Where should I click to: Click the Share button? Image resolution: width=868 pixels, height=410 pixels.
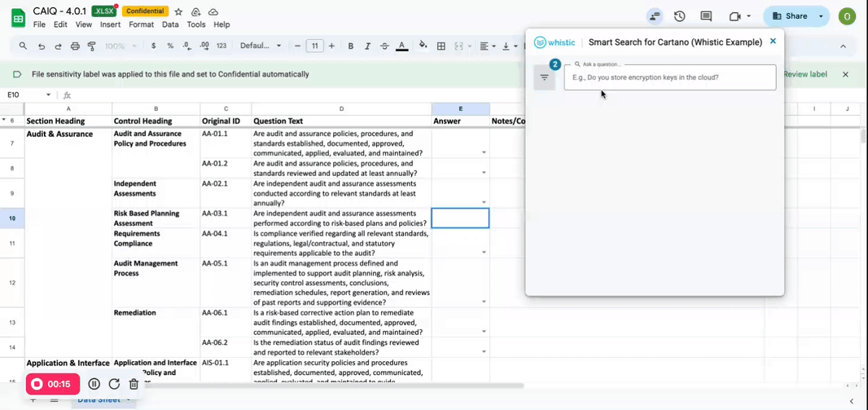(790, 16)
